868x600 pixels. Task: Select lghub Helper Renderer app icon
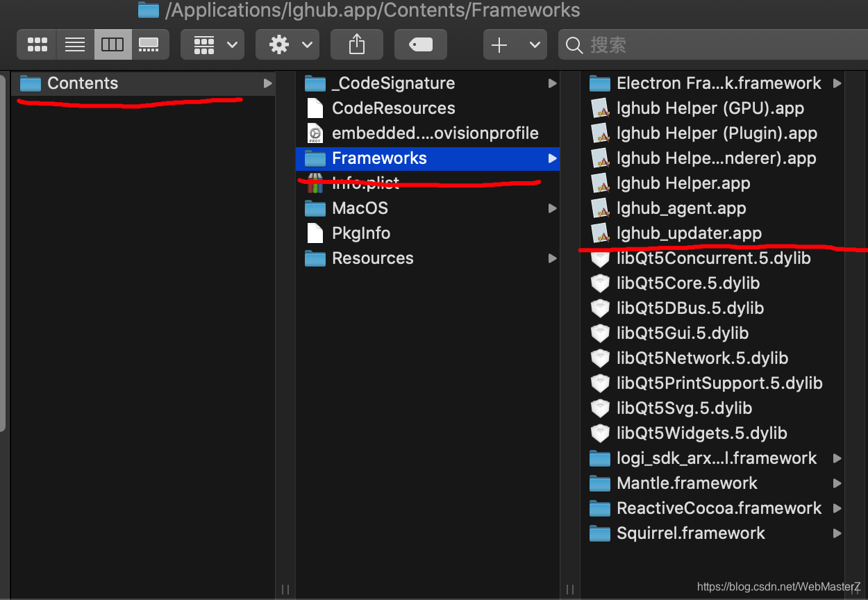click(x=600, y=158)
